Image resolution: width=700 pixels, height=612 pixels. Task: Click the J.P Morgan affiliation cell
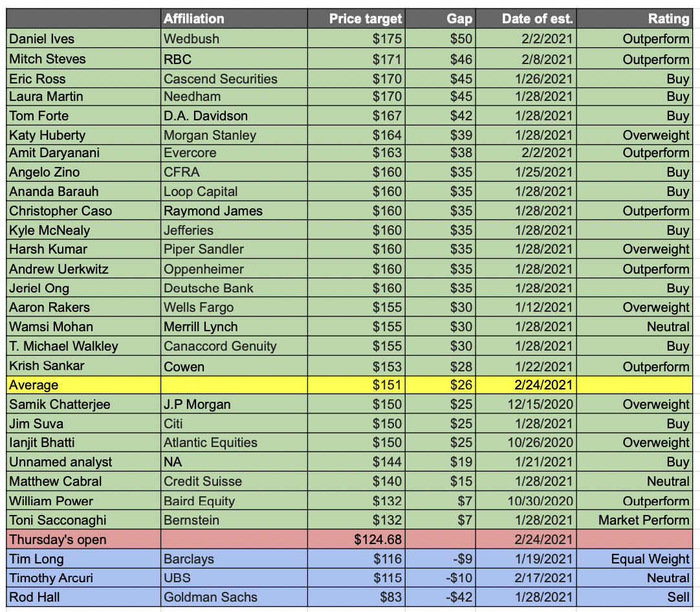[x=234, y=404]
